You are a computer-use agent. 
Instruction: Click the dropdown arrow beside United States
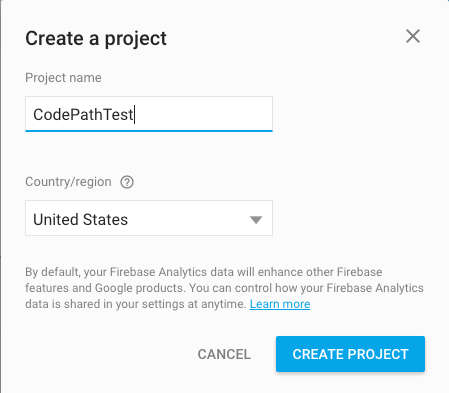click(256, 220)
